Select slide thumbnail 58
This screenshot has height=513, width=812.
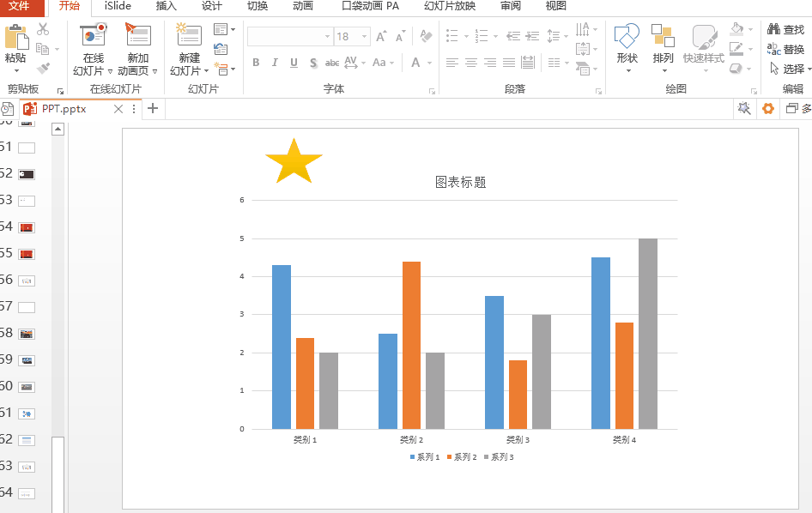[x=27, y=334]
